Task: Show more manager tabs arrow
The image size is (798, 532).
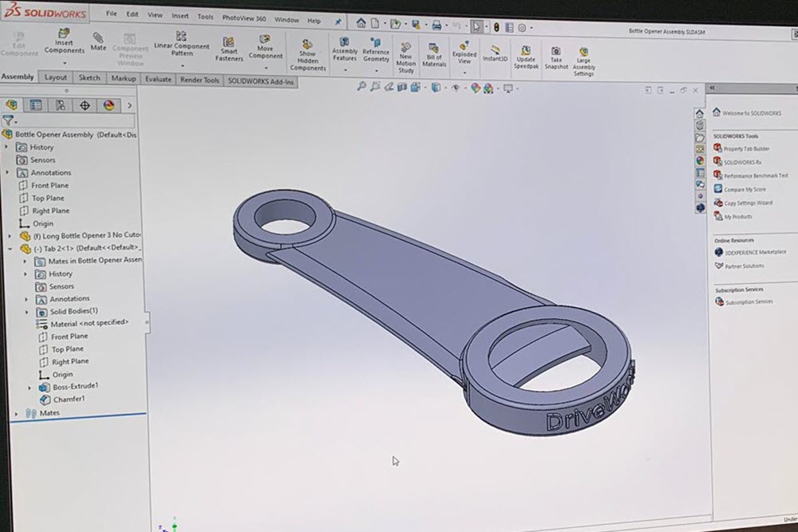Action: coord(129,106)
